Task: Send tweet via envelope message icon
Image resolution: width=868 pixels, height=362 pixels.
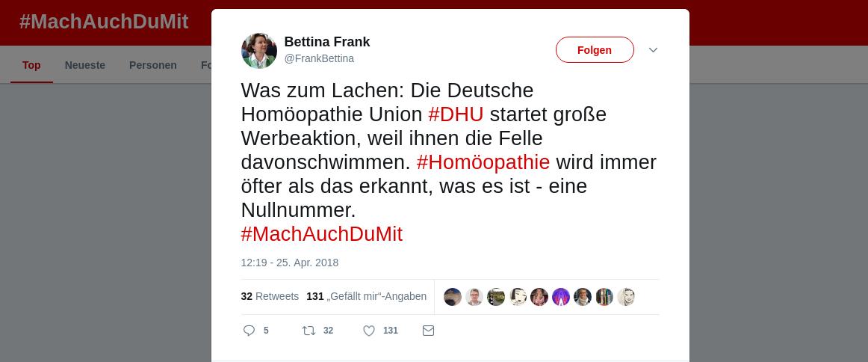Action: [428, 331]
